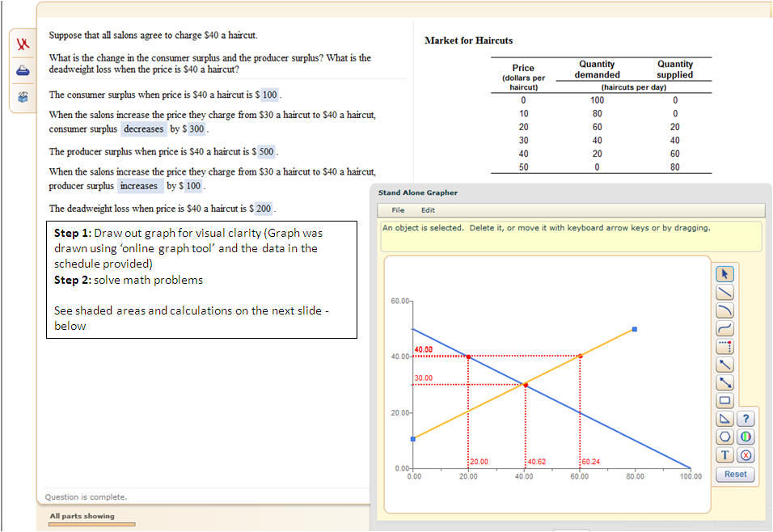This screenshot has width=773, height=532.
Task: Select the S-shaped curve tool
Action: [x=725, y=328]
